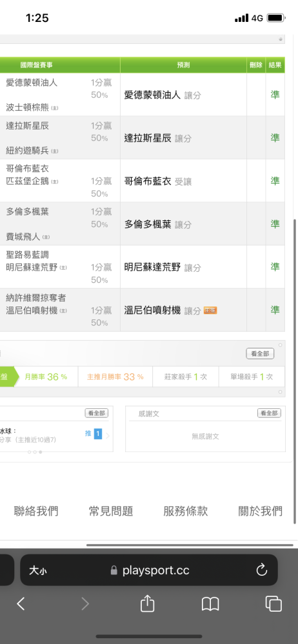Click the 預測 column header
The width and height of the screenshot is (298, 644).
pyautogui.click(x=184, y=65)
